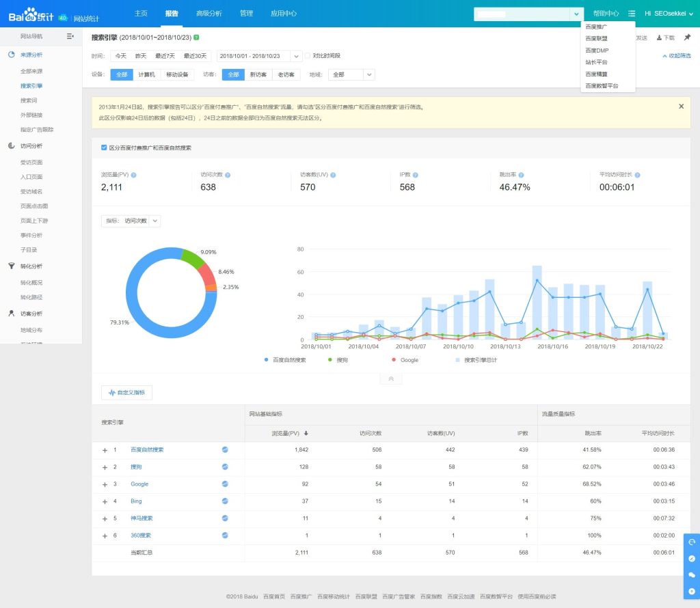Click the pin icon beside 下载

(687, 38)
